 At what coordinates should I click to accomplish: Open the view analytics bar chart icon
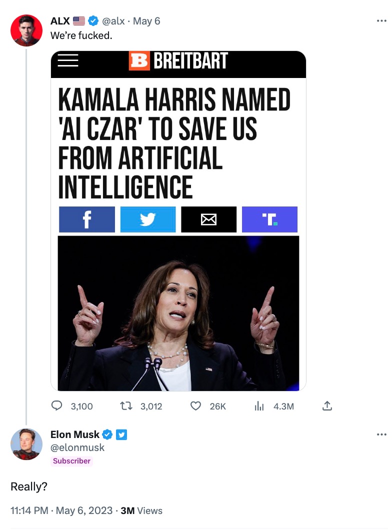[259, 406]
